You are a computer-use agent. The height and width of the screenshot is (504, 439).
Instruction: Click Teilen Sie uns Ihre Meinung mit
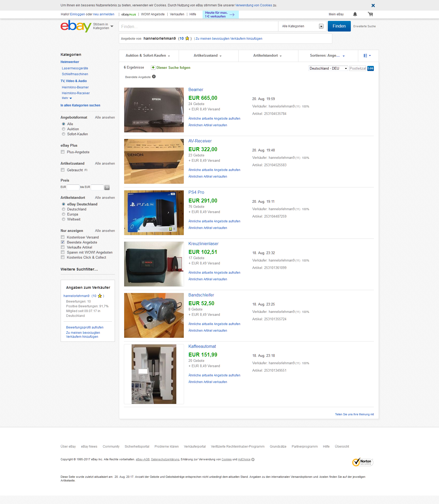354,415
